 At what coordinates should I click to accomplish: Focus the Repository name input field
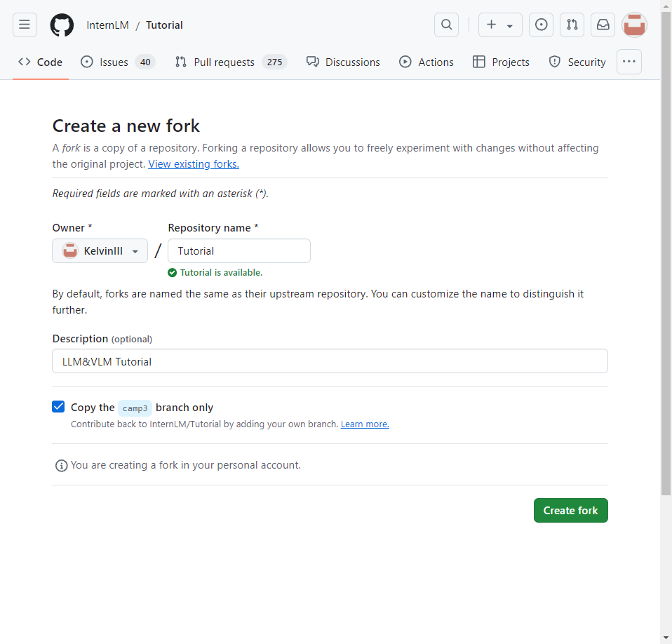point(239,250)
